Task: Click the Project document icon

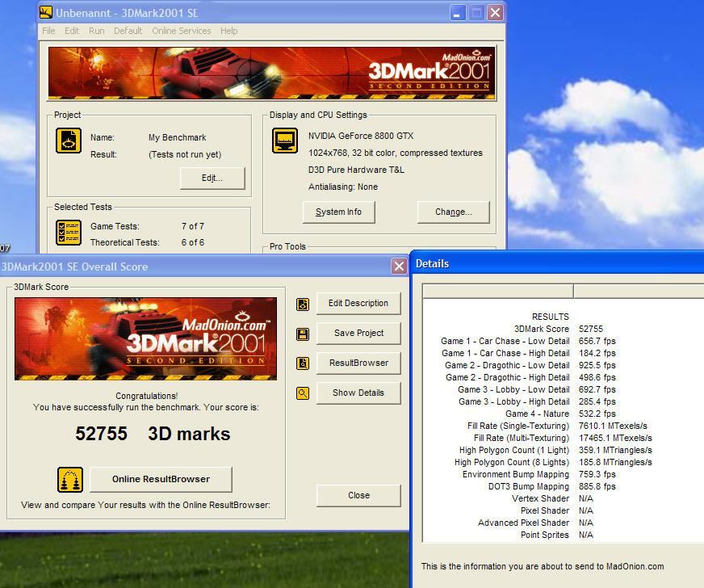Action: click(x=69, y=141)
